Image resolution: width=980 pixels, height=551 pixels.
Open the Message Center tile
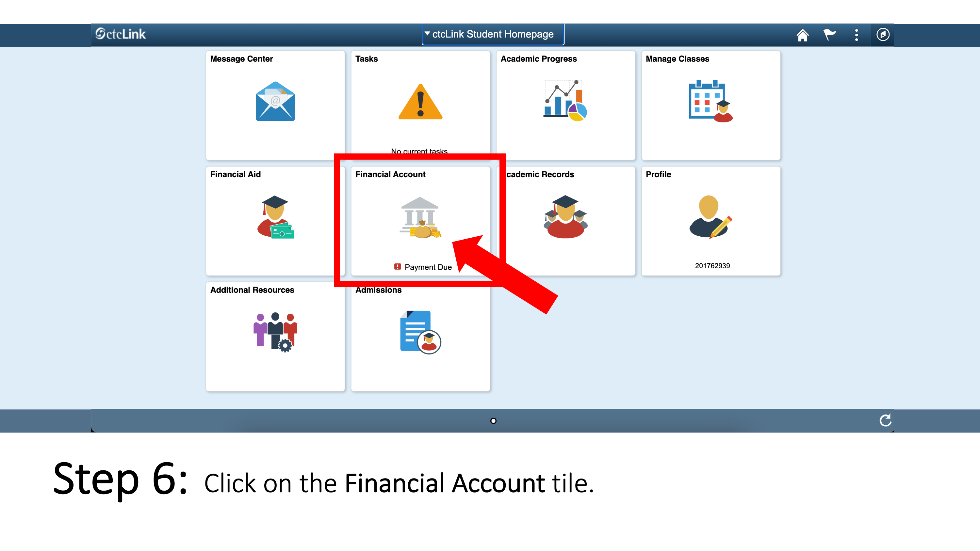275,104
